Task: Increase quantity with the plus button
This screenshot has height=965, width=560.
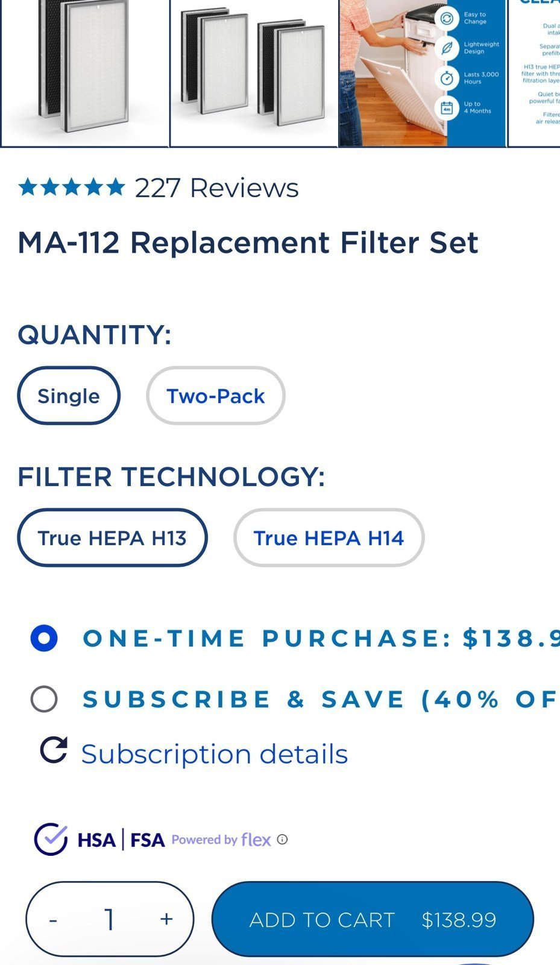Action: [x=166, y=919]
